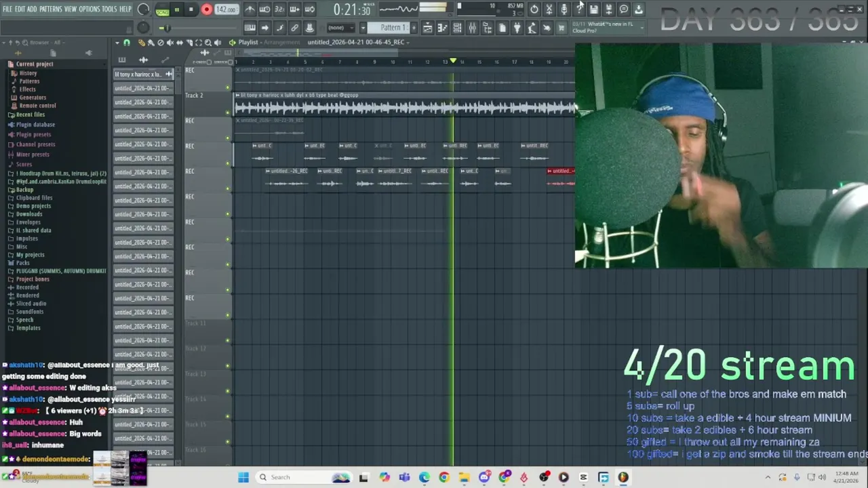Viewport: 868px width, 488px height.
Task: Toggle typing keyboard to piano
Action: 250,28
